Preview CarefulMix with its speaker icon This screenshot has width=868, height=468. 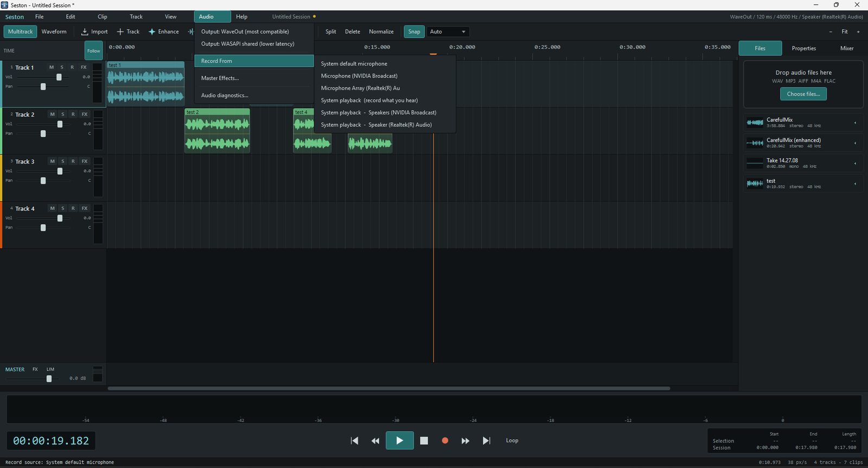coord(855,123)
